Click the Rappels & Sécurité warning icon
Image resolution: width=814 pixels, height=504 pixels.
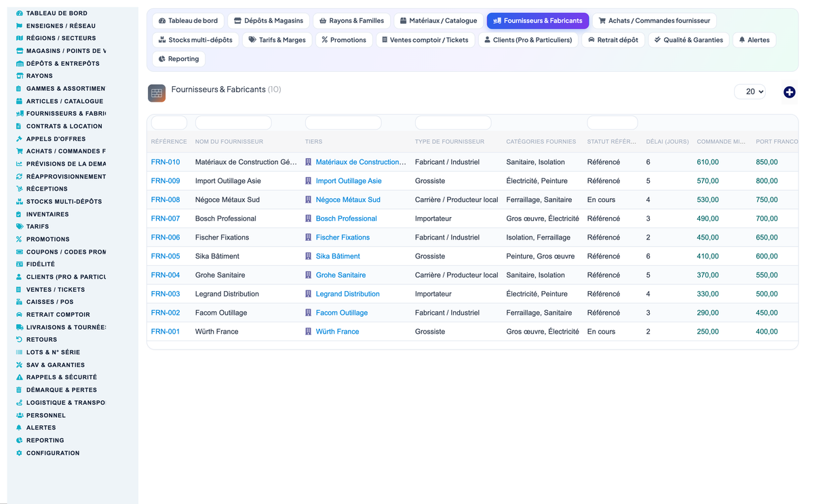[x=19, y=377]
